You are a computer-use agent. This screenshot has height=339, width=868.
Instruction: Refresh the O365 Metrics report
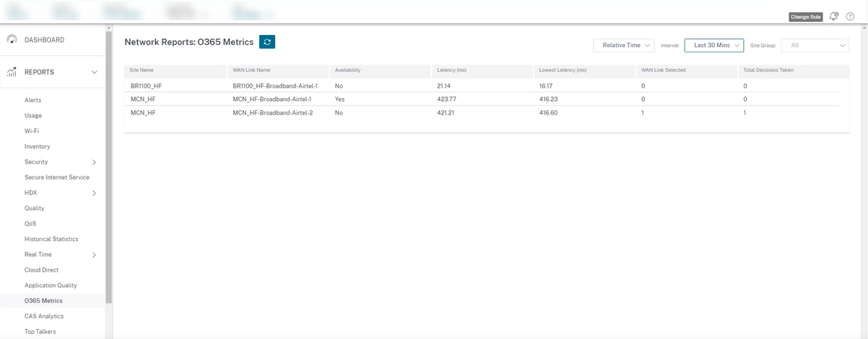(267, 42)
